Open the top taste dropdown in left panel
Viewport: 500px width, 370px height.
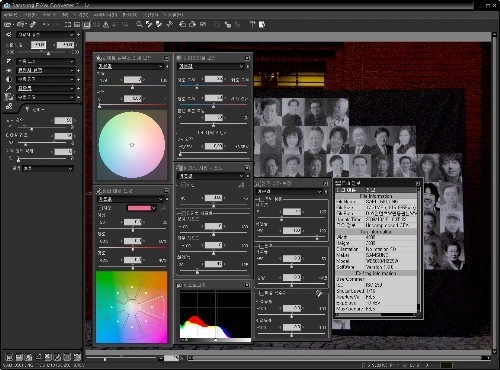(x=45, y=35)
